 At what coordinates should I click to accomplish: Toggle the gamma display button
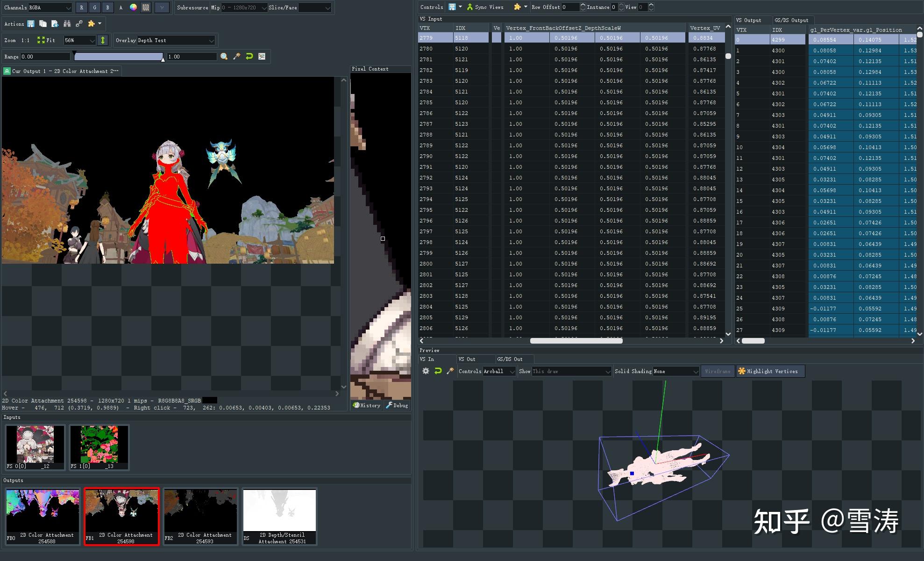162,7
